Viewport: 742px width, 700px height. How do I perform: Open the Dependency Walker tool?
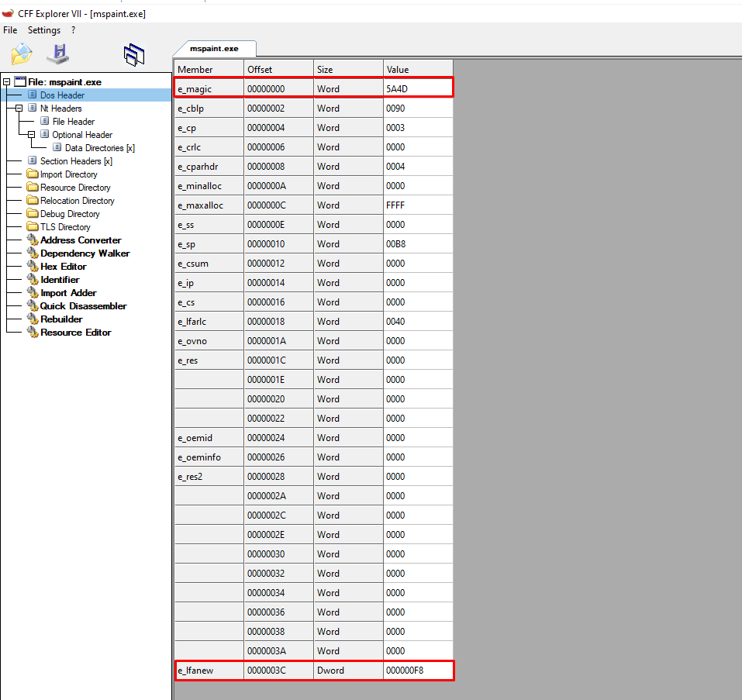(85, 253)
